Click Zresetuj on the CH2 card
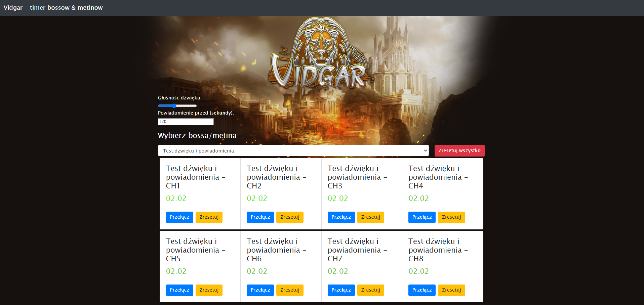The image size is (644, 305). point(290,217)
